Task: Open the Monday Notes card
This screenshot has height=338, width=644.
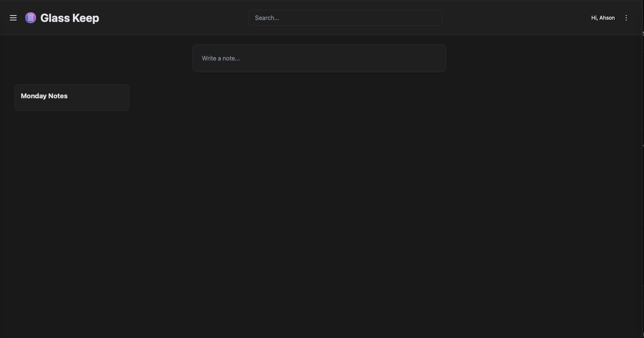Action: (x=72, y=98)
